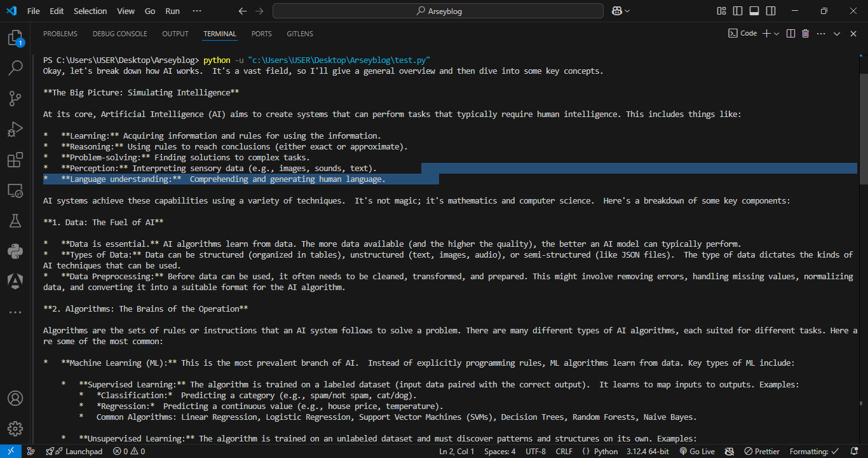The image size is (868, 458).
Task: Click the CRLF end-of-line indicator
Action: (564, 451)
